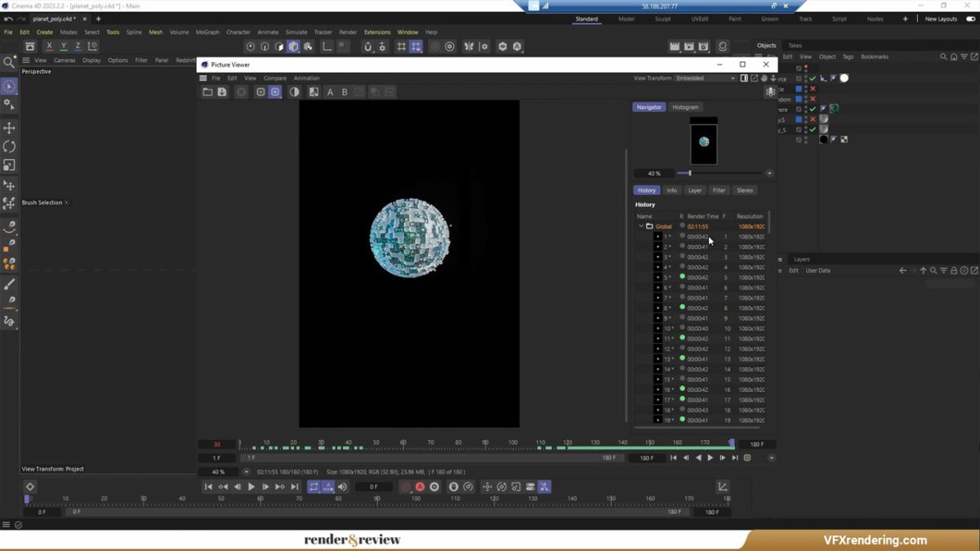This screenshot has width=980, height=551.
Task: Open a file using Picture Viewer's folder icon
Action: (x=207, y=91)
